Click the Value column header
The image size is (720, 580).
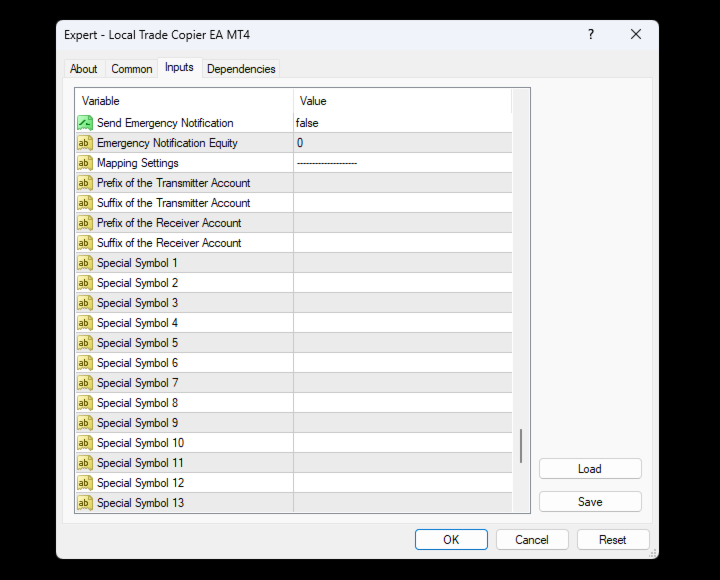[403, 101]
